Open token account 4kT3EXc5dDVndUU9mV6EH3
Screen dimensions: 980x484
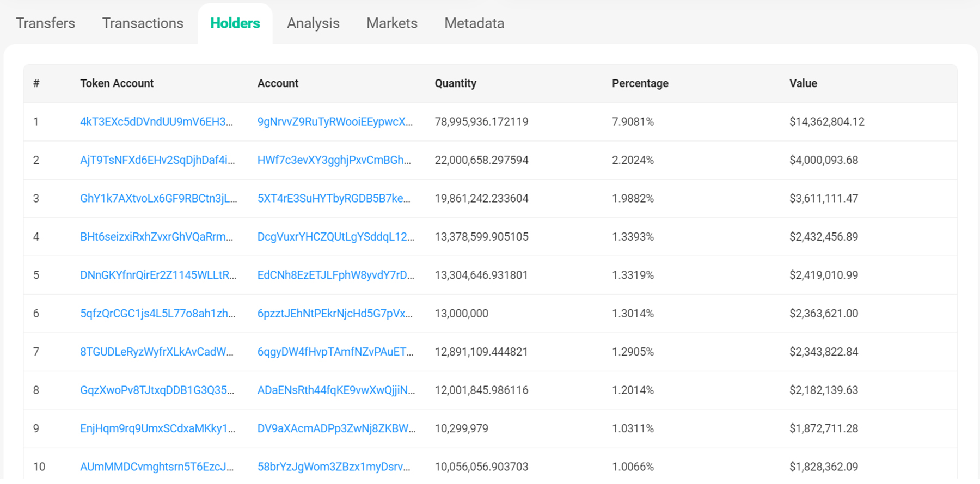[156, 122]
